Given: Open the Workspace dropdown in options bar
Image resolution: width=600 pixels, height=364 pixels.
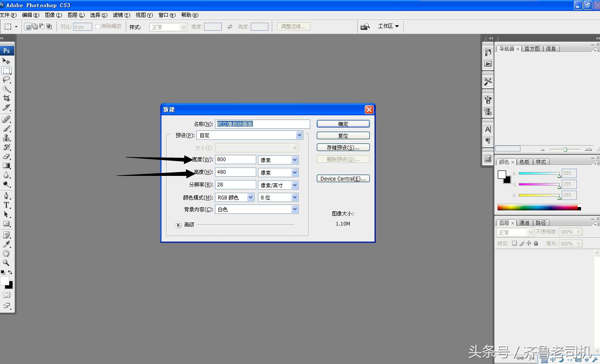Looking at the screenshot, I should (388, 26).
